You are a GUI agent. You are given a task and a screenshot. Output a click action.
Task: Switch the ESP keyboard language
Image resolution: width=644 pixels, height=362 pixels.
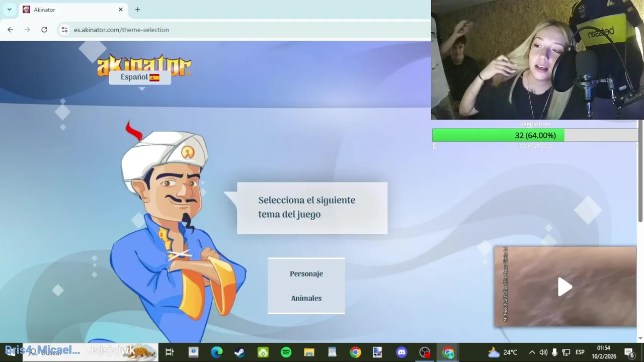coord(580,352)
